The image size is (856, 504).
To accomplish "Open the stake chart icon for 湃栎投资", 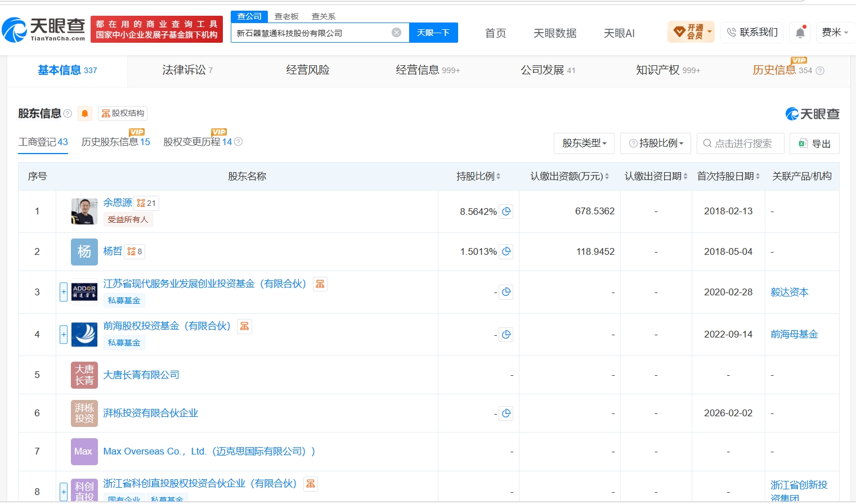I will click(506, 413).
